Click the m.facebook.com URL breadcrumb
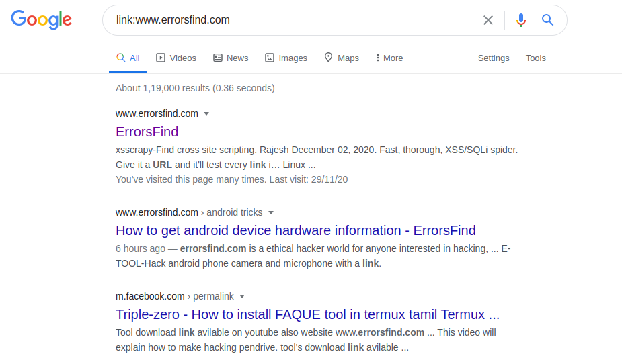 (x=150, y=296)
